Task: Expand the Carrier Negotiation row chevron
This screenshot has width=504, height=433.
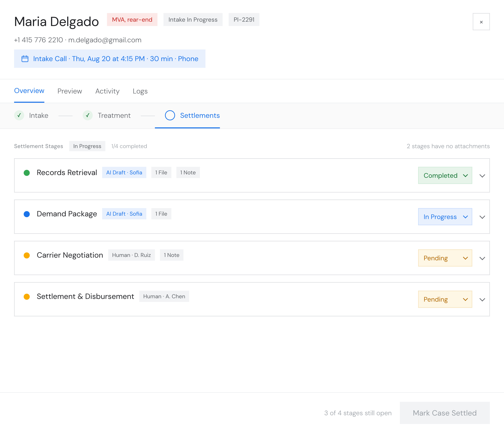Action: [482, 258]
